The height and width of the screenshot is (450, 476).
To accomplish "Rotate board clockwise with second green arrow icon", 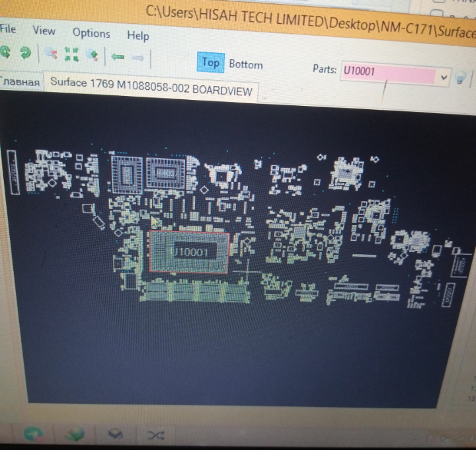I will [25, 53].
